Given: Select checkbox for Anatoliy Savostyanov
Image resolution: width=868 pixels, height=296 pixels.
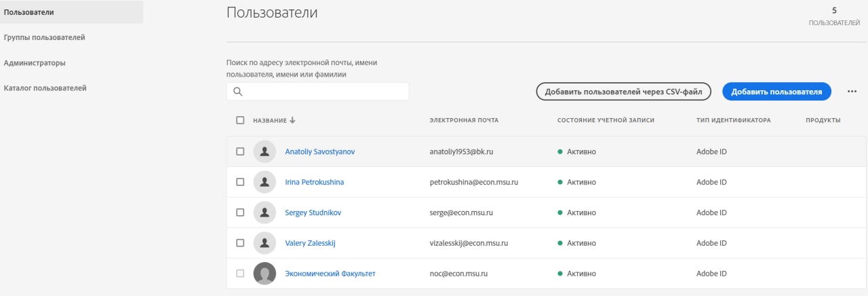Looking at the screenshot, I should point(240,151).
